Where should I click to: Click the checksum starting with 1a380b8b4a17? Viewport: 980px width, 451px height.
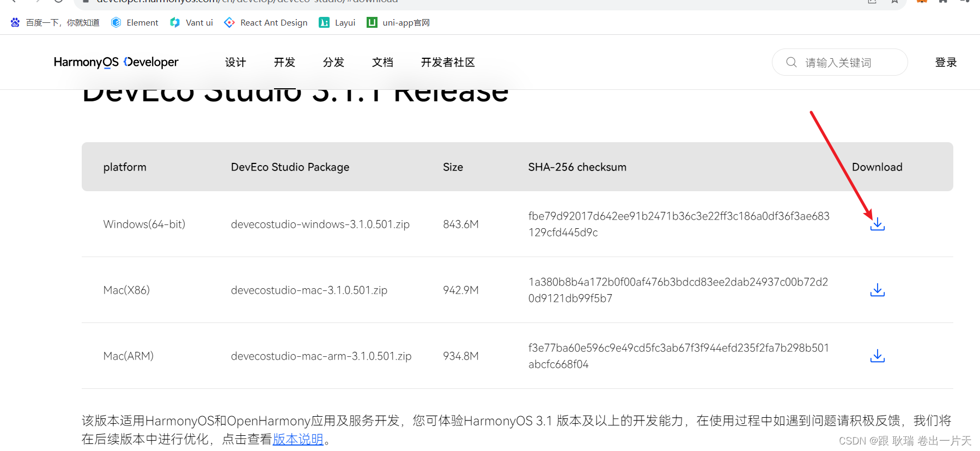pos(678,290)
